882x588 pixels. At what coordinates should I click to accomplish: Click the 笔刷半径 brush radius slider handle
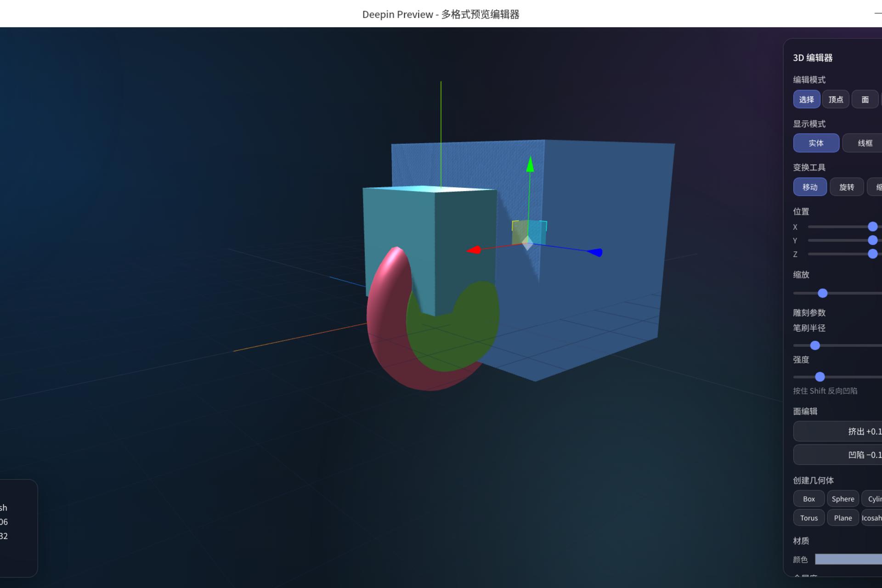(x=815, y=345)
